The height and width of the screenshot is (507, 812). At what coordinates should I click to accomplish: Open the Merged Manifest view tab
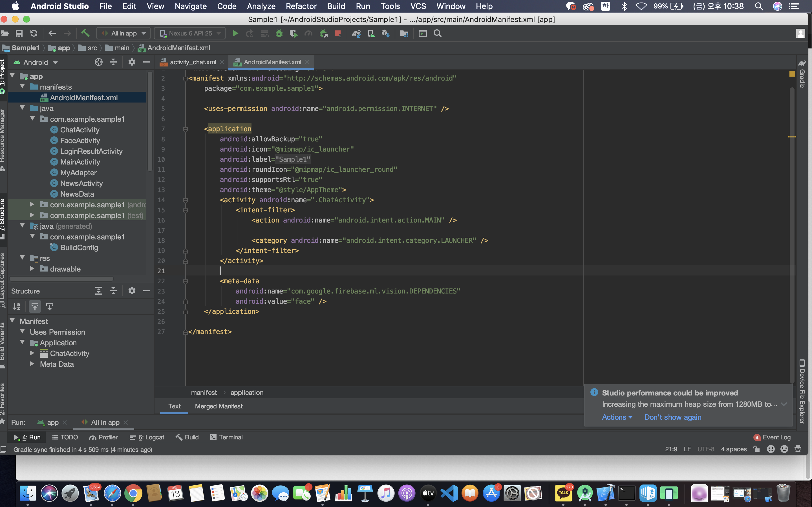(x=219, y=406)
